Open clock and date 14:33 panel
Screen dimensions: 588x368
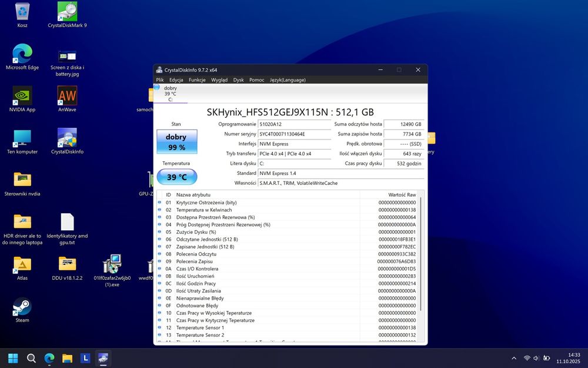(568, 358)
